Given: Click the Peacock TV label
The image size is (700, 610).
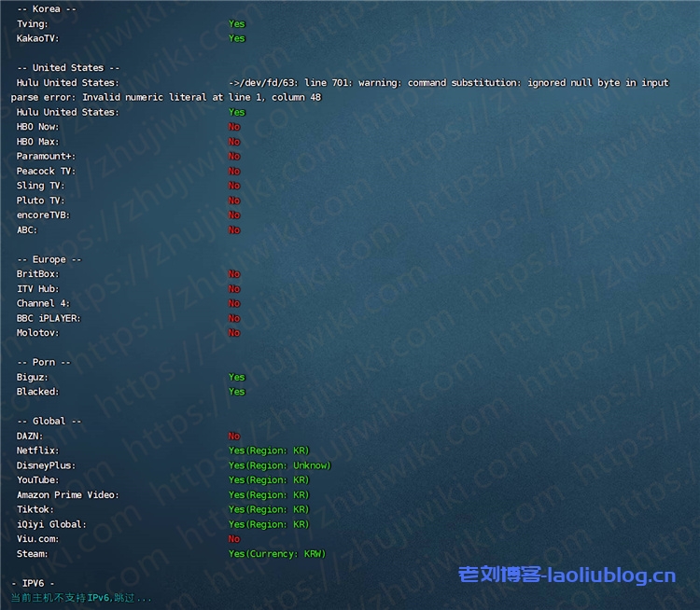Looking at the screenshot, I should (x=46, y=172).
